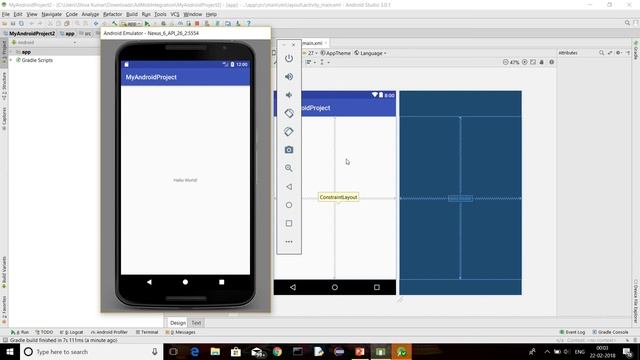The image size is (640, 360).
Task: Run app with green play toolbar icon
Action: click(147, 24)
